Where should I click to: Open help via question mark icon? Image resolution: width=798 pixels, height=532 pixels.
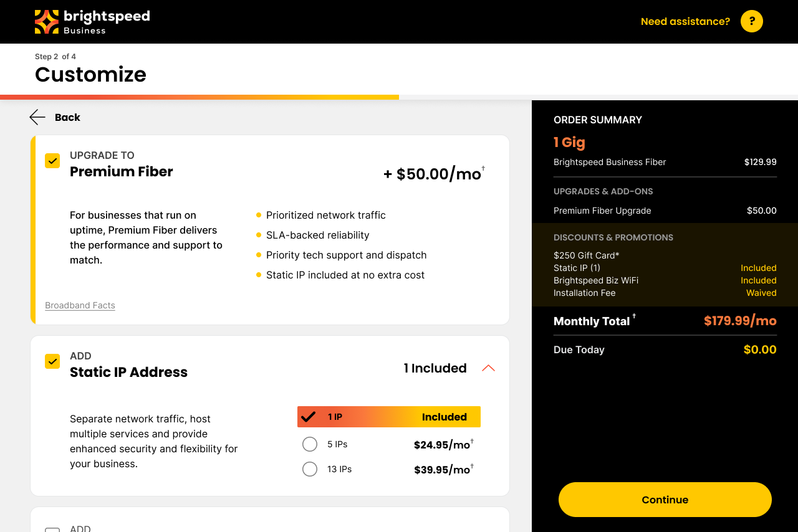(x=752, y=21)
